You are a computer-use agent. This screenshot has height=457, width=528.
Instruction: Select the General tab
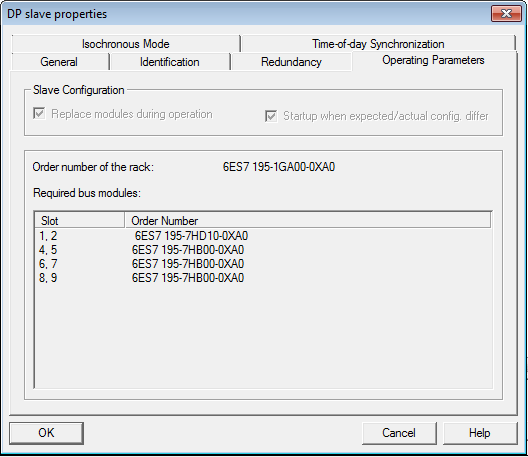tap(59, 62)
